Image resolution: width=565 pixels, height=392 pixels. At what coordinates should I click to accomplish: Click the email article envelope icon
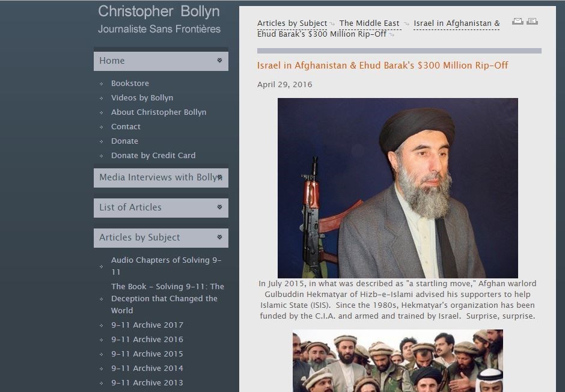[x=518, y=21]
